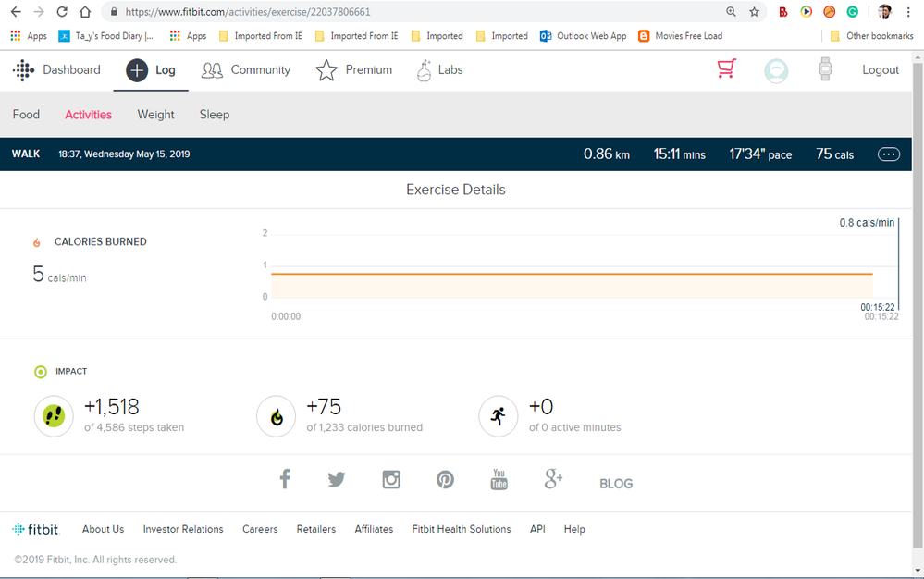
Task: Open the walk exercise options ellipsis button
Action: click(x=889, y=154)
